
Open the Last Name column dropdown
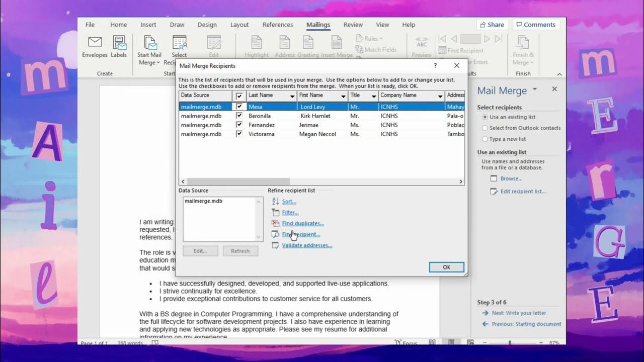(x=292, y=96)
